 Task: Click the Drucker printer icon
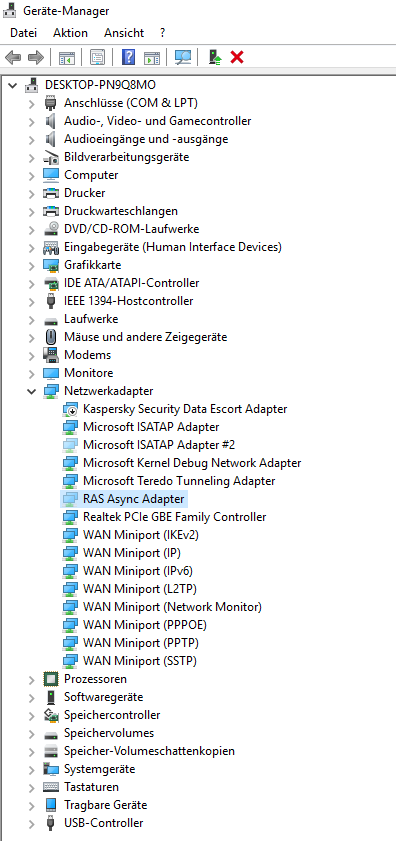tap(50, 193)
